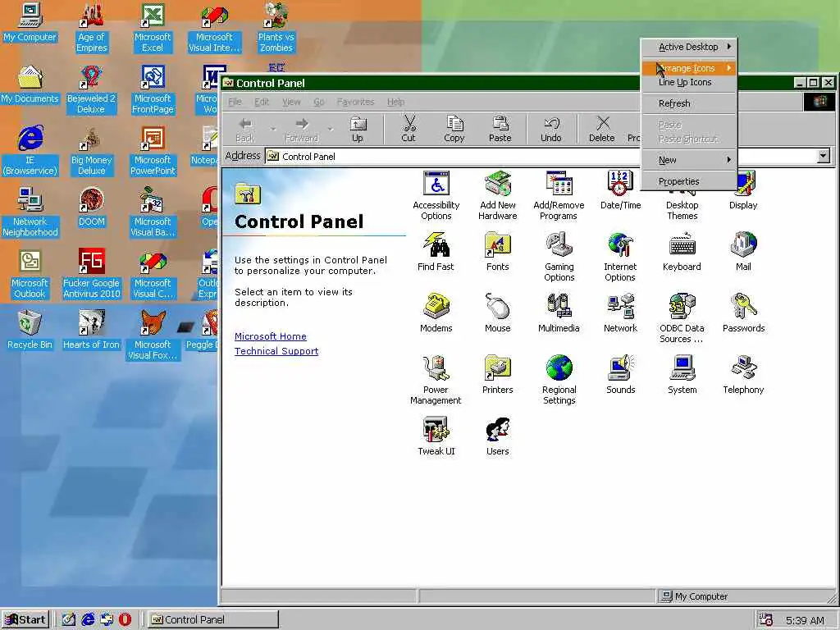840x630 pixels.
Task: Select Age of Empires shortcut
Action: point(92,28)
